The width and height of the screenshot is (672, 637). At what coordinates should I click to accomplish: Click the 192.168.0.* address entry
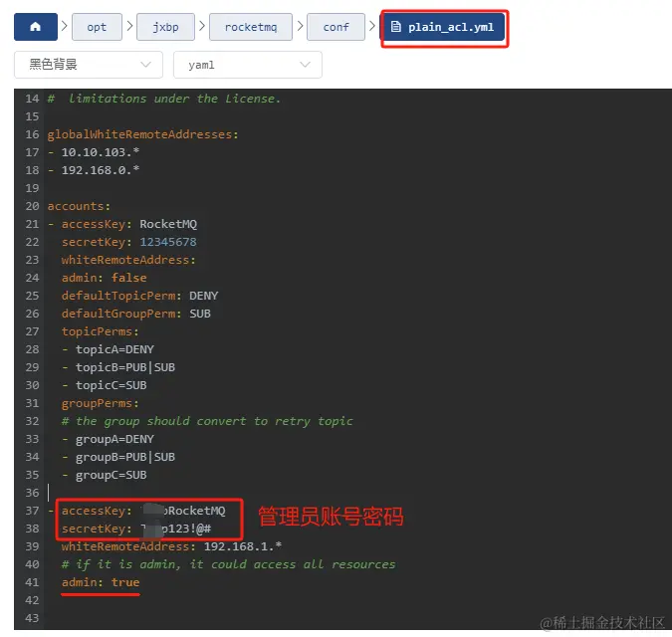pos(101,170)
